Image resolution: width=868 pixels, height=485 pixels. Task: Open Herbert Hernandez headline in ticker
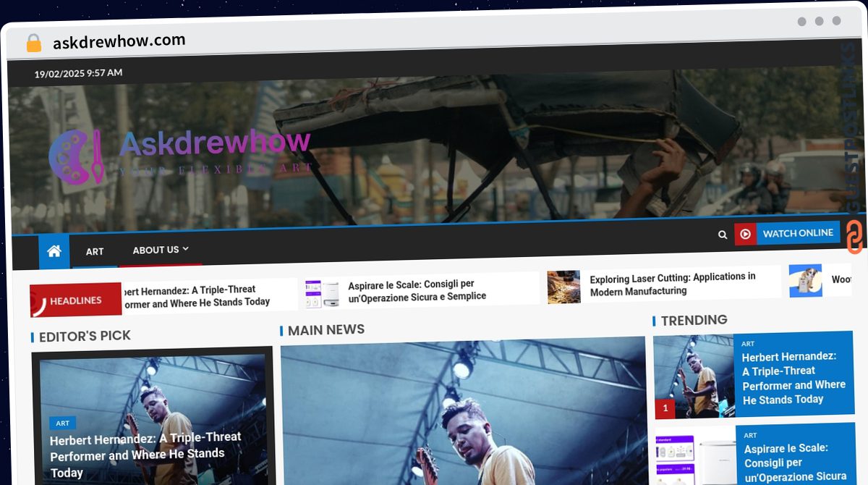196,296
